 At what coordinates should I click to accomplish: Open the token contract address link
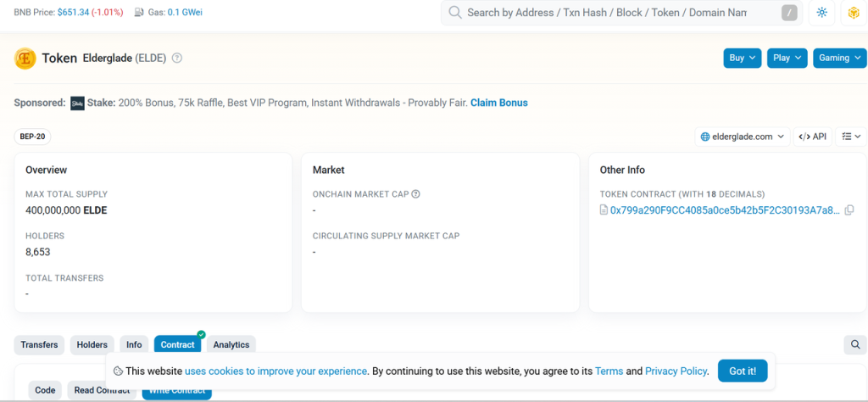click(725, 210)
